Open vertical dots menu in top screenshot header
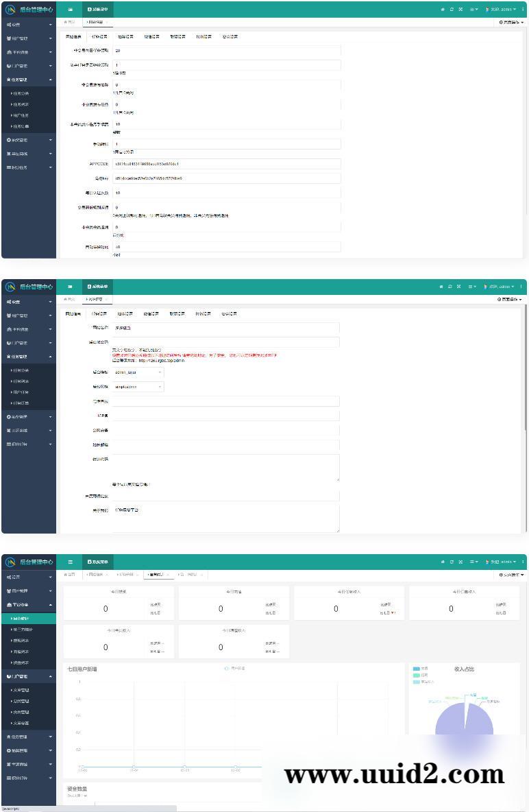Image resolution: width=529 pixels, height=812 pixels. point(521,10)
